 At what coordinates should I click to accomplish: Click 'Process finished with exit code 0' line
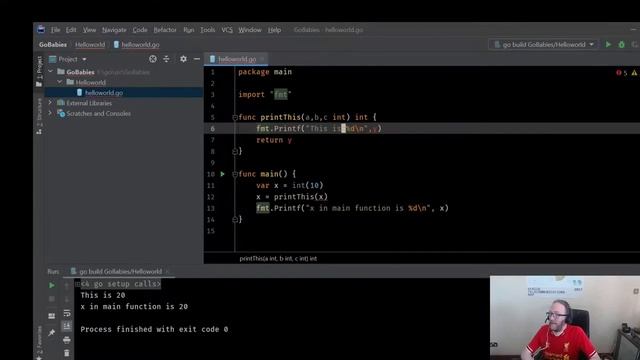pos(154,329)
